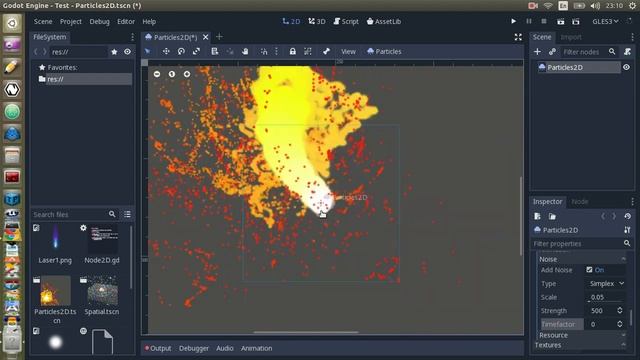Select the Scale Mode tool
Screen dimensions: 640x360
(196, 51)
